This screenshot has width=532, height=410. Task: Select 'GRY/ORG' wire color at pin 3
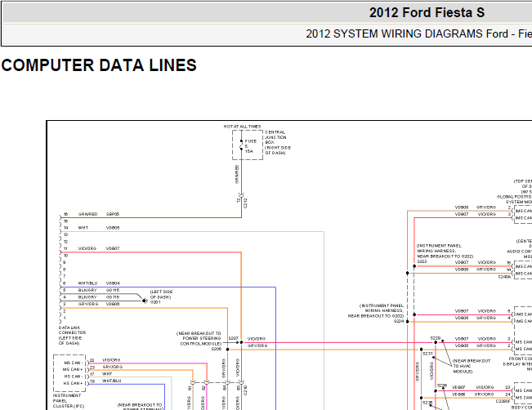pyautogui.click(x=88, y=304)
